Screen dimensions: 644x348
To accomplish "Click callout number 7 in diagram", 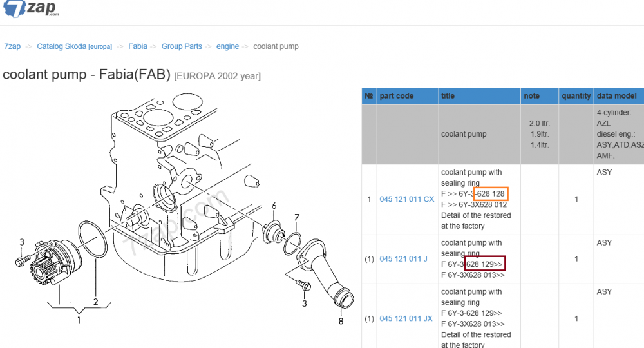I will [x=296, y=217].
